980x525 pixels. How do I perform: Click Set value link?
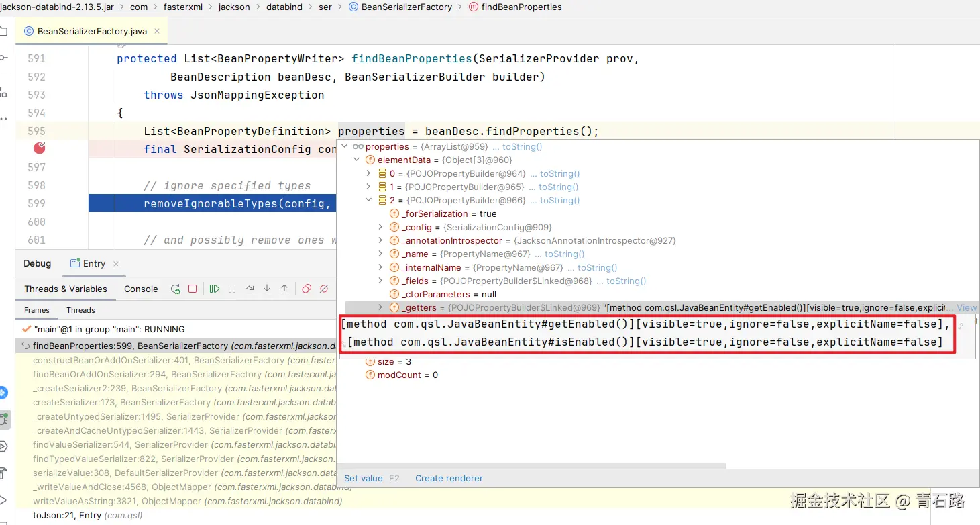click(363, 478)
